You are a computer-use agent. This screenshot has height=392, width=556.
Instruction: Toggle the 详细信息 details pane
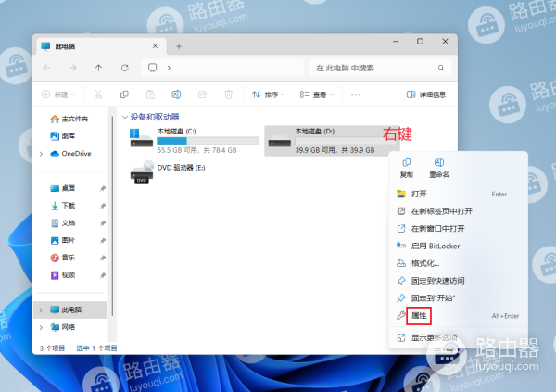click(x=426, y=95)
